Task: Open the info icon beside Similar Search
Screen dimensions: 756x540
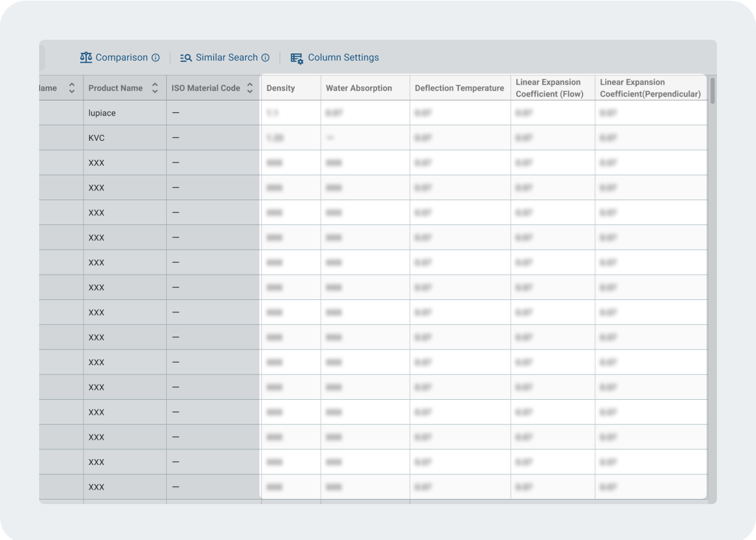Action: 265,57
